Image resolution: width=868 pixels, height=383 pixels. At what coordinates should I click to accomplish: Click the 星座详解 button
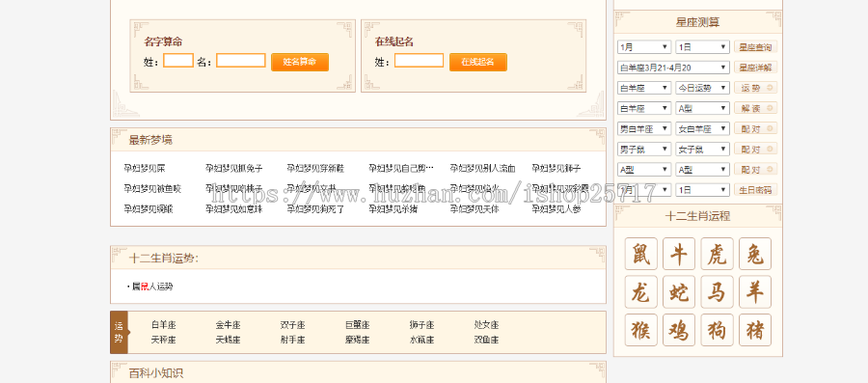(x=755, y=68)
